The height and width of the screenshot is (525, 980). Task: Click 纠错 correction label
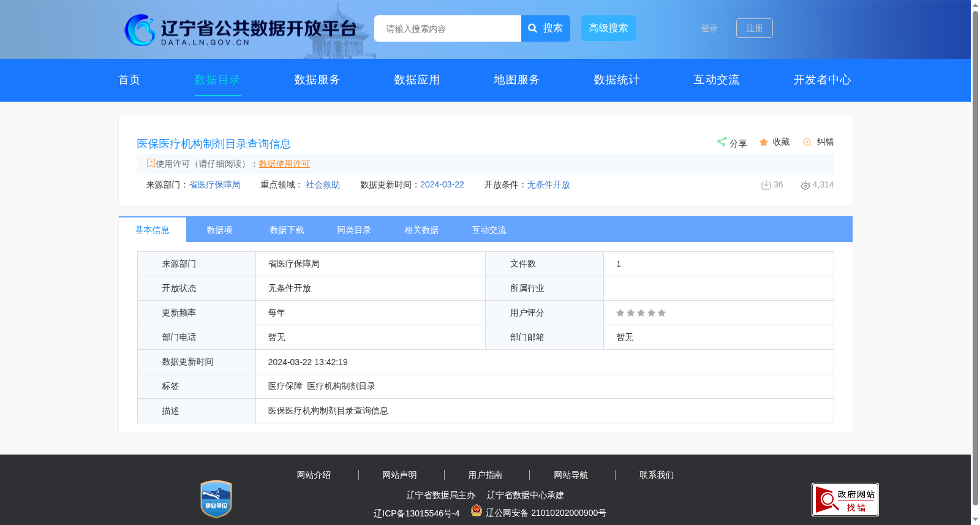tap(825, 142)
